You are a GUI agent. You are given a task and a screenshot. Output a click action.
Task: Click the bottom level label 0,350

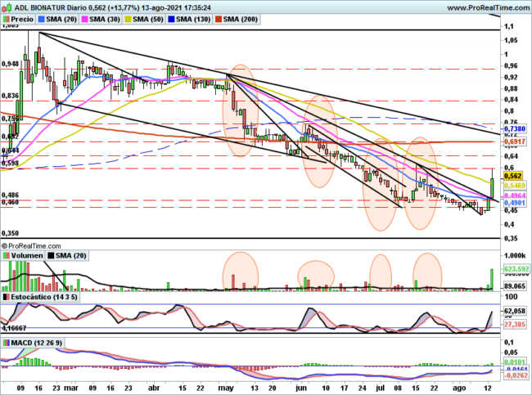(10, 233)
